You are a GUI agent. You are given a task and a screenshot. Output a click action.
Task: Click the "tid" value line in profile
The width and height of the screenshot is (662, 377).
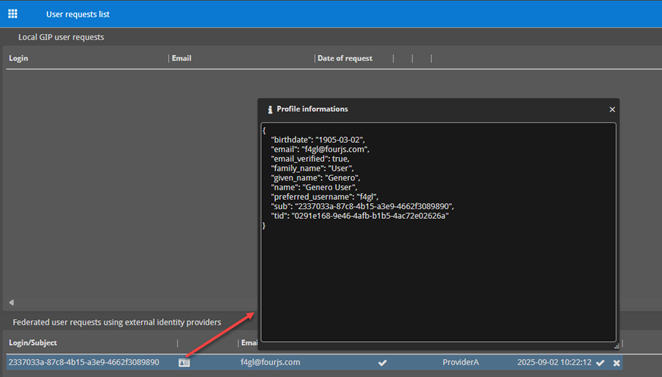coord(360,216)
